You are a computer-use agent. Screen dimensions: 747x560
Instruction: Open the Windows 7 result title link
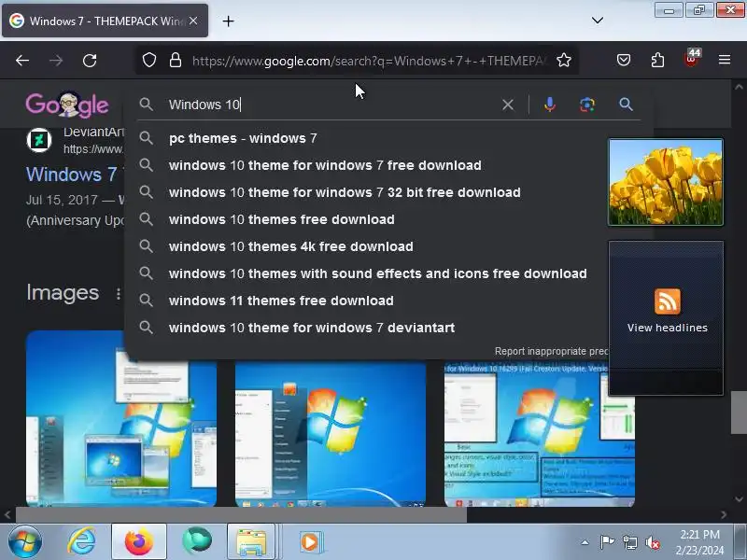(x=74, y=175)
